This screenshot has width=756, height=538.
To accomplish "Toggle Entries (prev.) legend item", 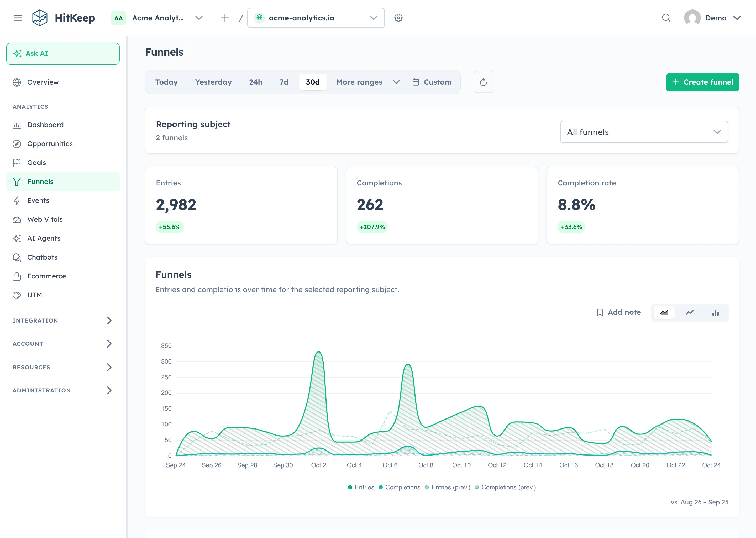I will [x=448, y=487].
